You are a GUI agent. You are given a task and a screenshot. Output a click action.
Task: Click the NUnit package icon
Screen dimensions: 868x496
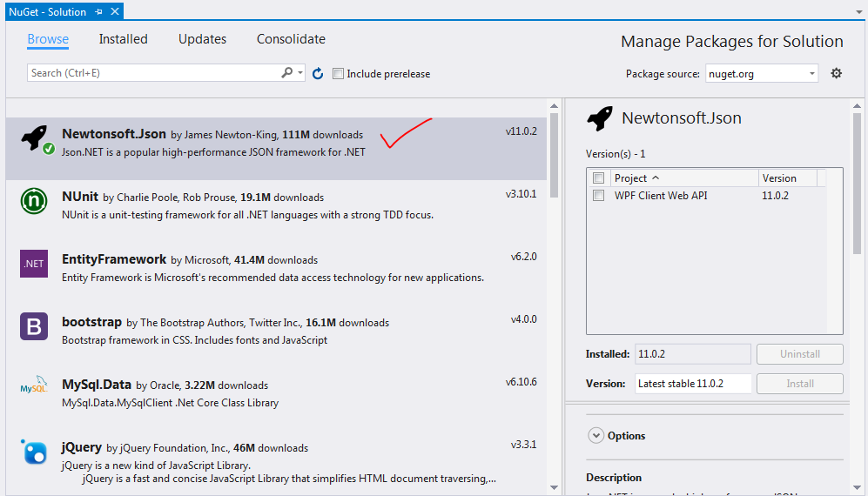(34, 201)
